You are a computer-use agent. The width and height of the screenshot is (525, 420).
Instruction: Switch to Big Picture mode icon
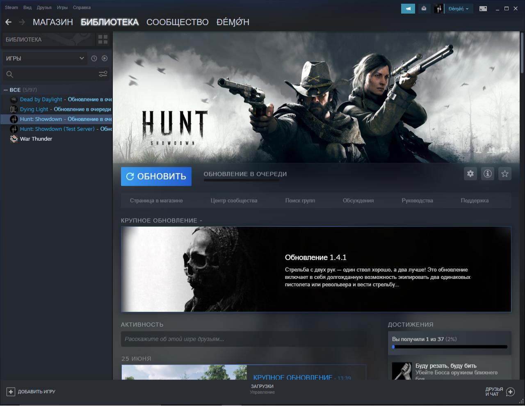click(x=483, y=9)
